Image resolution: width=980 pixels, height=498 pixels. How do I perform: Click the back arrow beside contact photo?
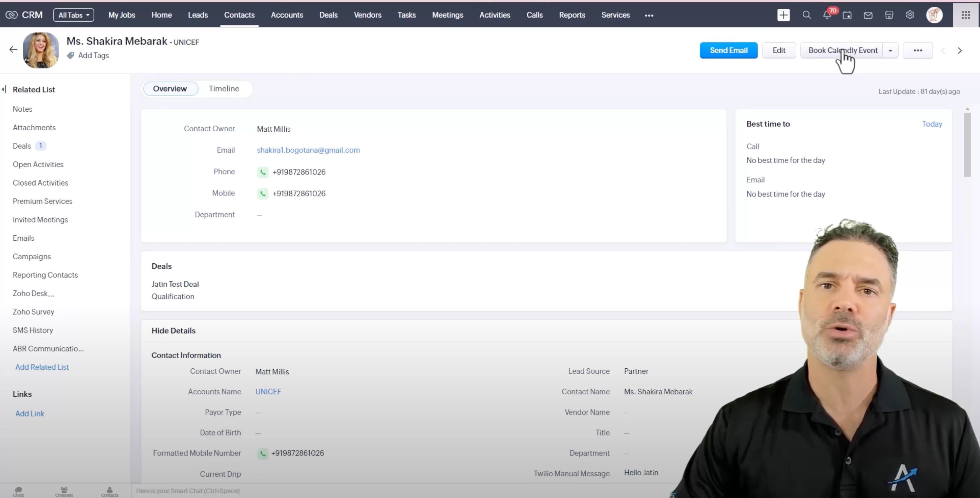tap(13, 49)
